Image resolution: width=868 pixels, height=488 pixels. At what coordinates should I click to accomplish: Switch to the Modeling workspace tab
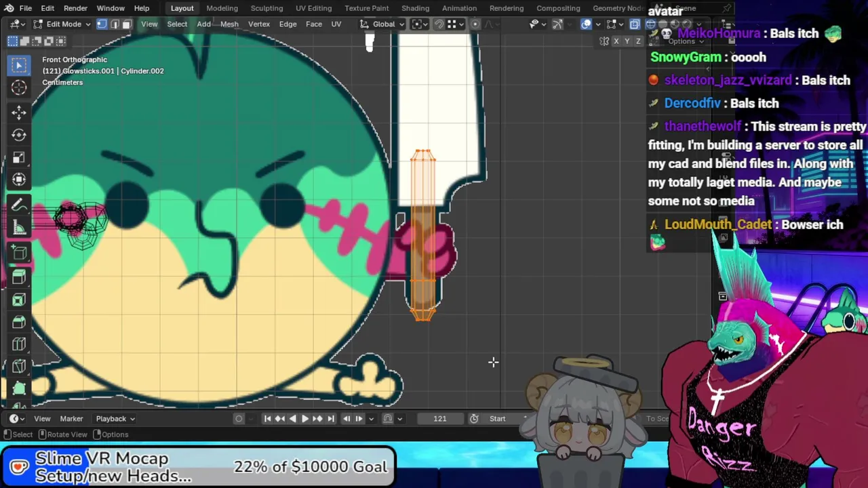point(222,8)
